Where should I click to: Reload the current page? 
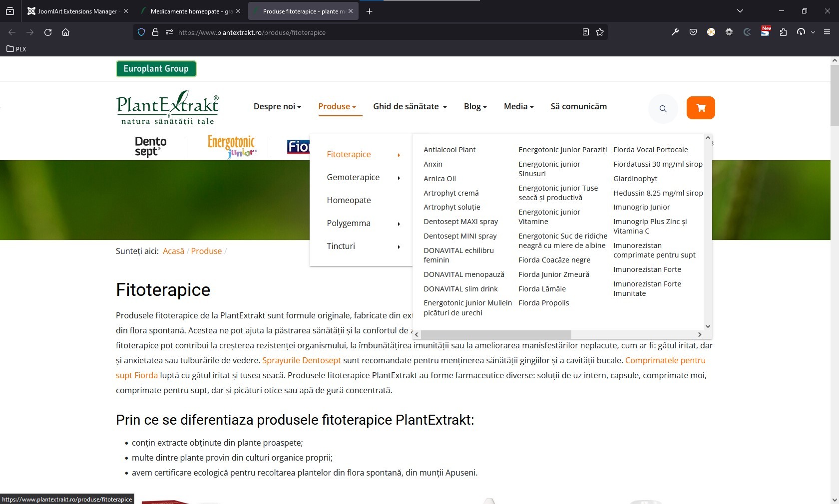coord(48,32)
